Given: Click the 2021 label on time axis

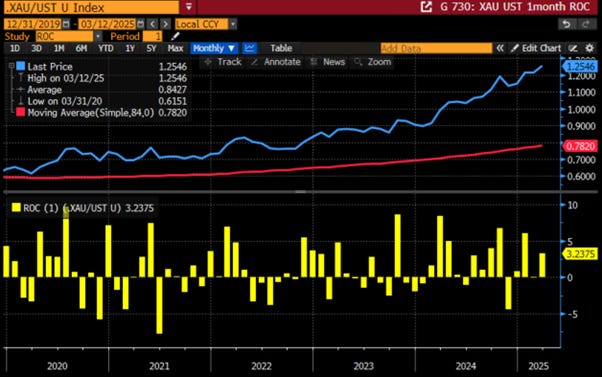Looking at the screenshot, I should [x=159, y=366].
